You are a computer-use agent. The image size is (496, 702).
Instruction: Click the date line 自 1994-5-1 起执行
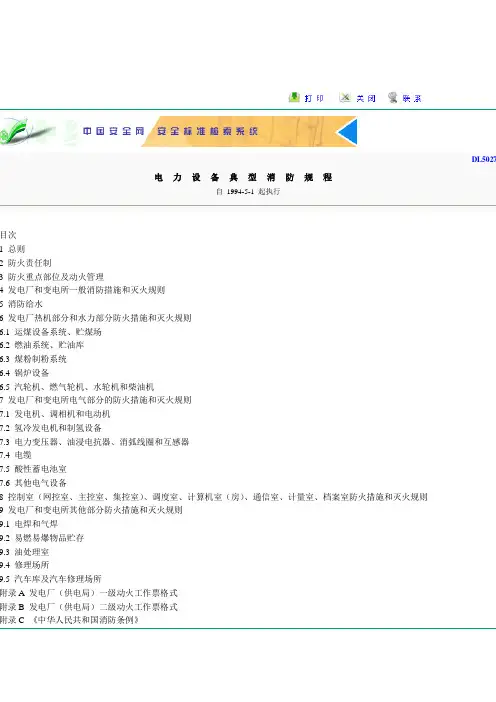[x=248, y=191]
